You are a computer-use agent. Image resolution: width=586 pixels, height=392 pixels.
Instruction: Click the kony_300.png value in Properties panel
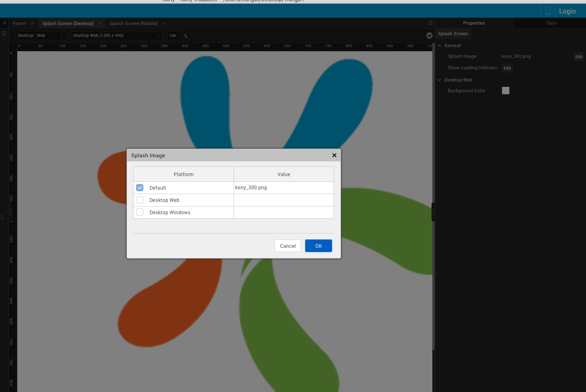[x=516, y=56]
